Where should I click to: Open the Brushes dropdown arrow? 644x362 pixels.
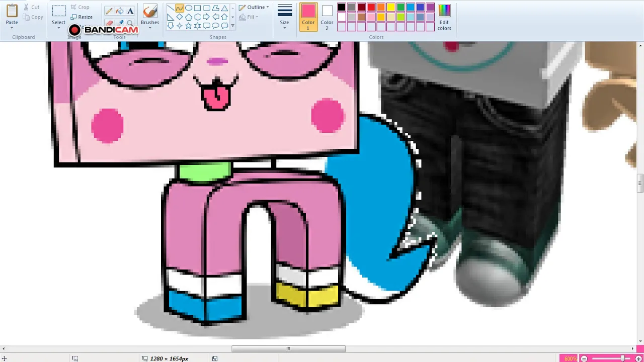click(x=149, y=27)
